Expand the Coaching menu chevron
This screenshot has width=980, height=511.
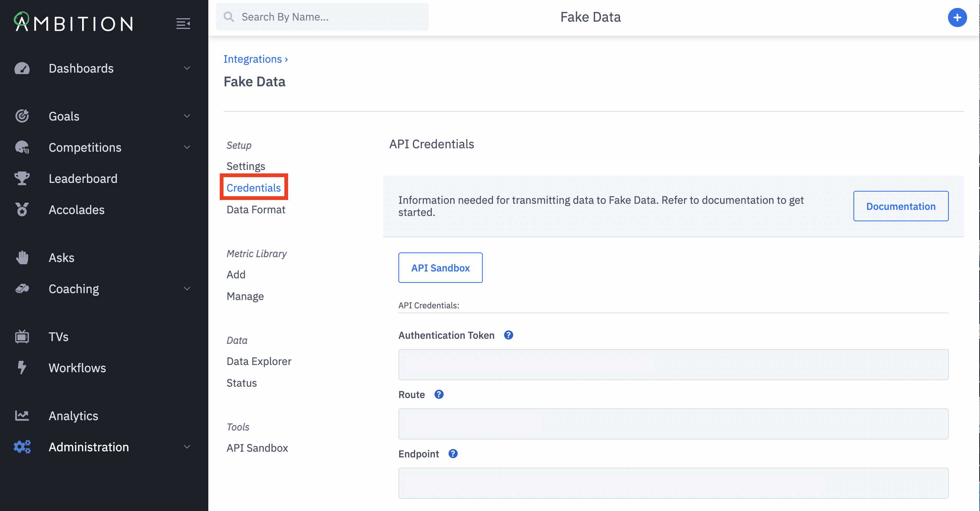(187, 289)
